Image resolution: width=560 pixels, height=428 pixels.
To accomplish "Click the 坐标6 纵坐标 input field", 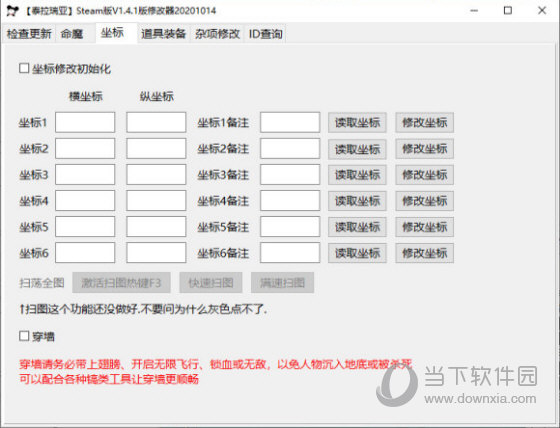I will (x=156, y=253).
